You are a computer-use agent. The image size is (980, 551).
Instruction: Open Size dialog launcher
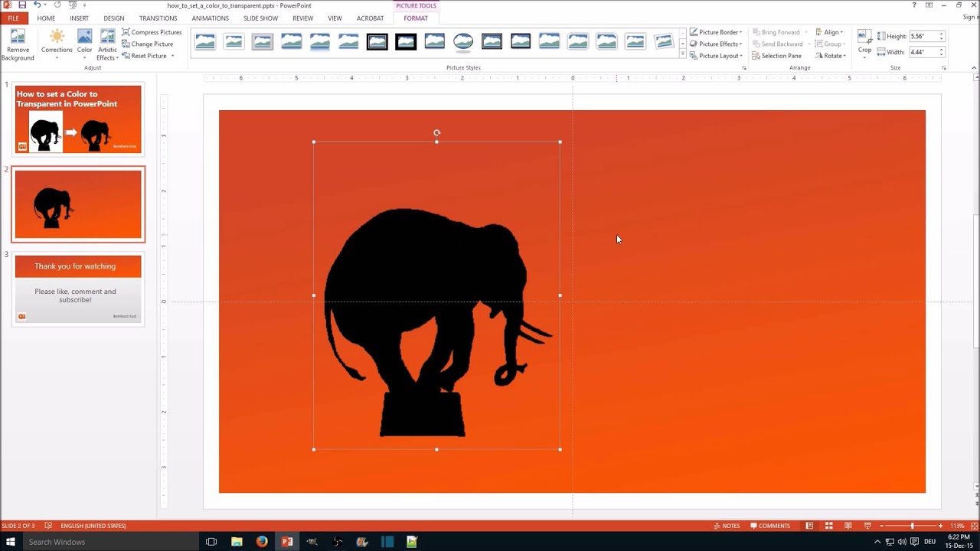(943, 68)
